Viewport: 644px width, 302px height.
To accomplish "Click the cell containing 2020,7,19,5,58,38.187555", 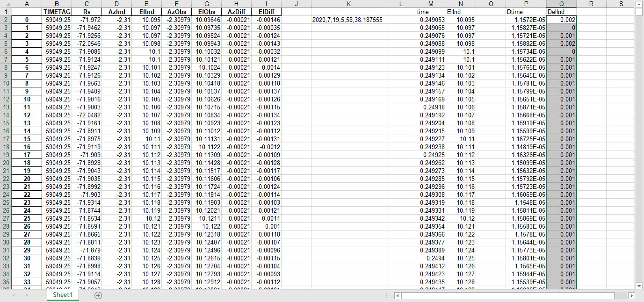I will point(348,20).
